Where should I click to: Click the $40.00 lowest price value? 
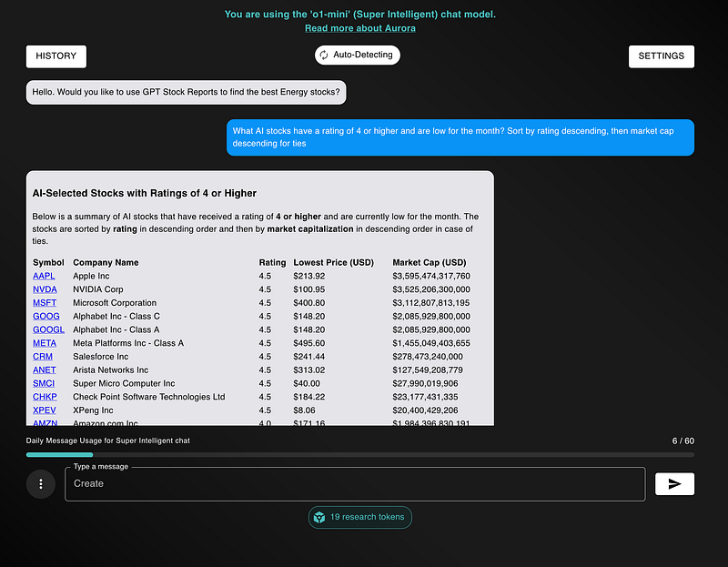pyautogui.click(x=307, y=383)
